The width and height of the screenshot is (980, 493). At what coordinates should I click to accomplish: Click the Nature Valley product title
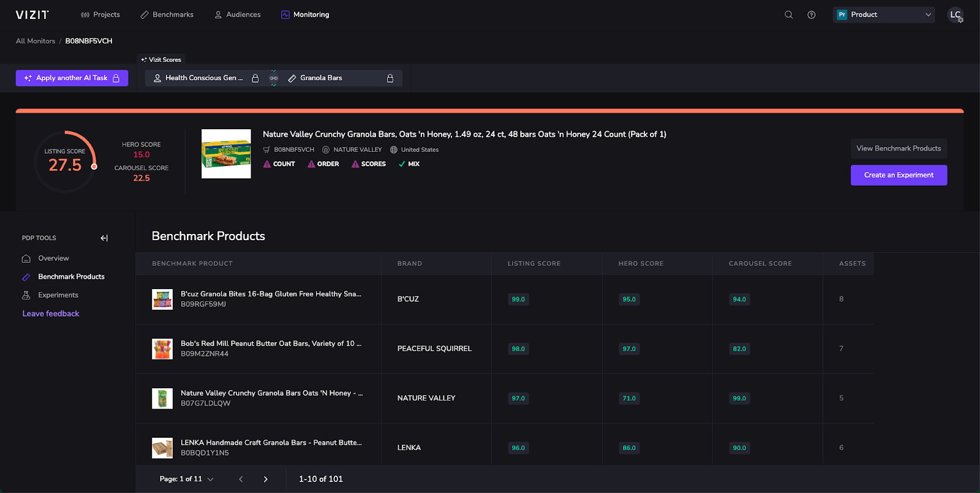tap(464, 134)
